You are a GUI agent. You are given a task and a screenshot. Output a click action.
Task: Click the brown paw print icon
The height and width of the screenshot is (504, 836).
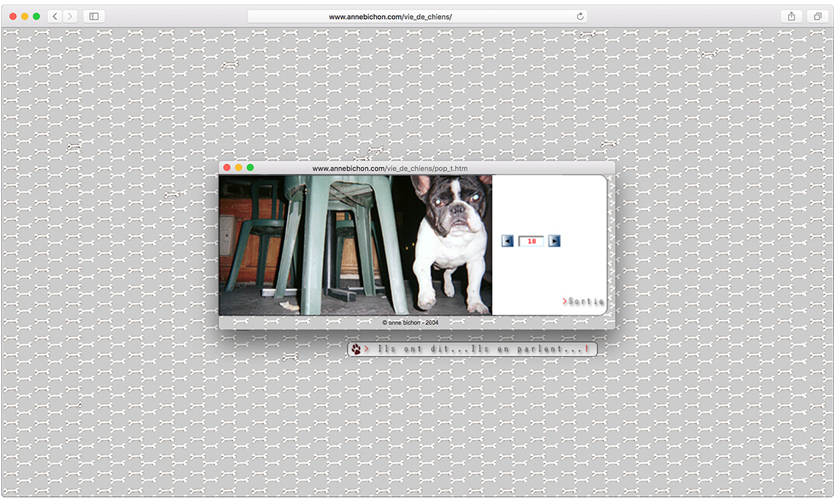click(x=356, y=349)
